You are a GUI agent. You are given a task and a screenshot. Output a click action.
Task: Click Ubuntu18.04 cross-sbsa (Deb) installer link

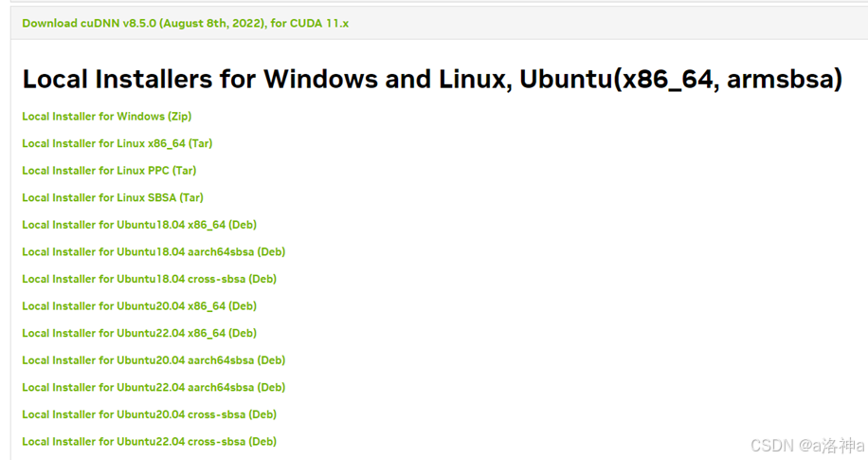150,280
